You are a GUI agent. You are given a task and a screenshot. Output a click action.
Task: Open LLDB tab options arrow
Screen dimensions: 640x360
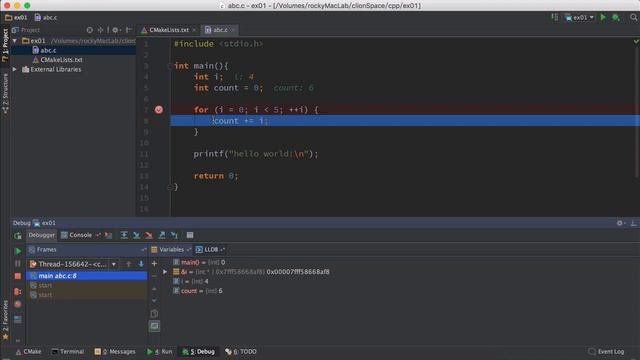click(x=222, y=249)
